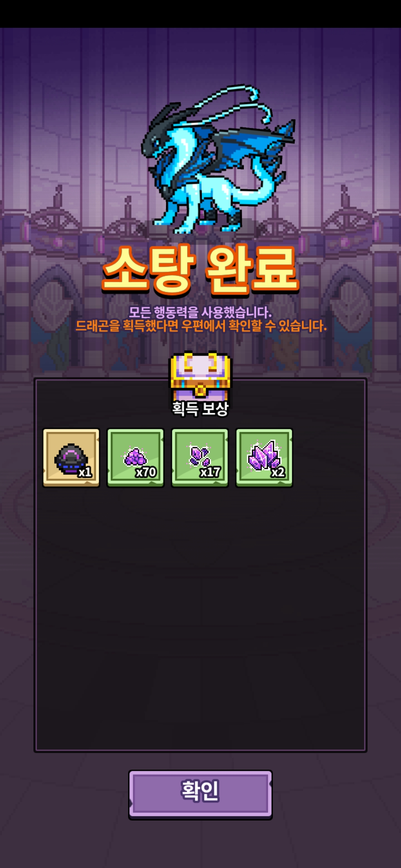
Task: Tap the purple shard fragments reward x17
Action: click(x=200, y=458)
